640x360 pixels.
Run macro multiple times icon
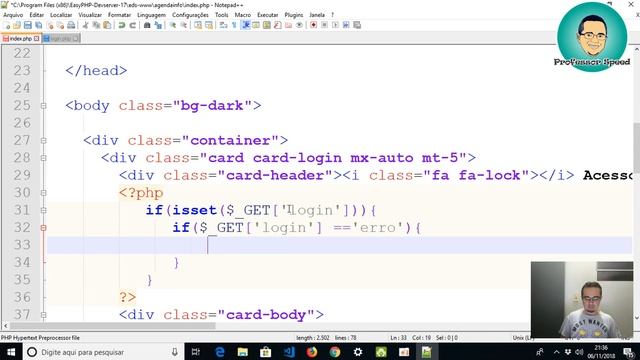pos(346,25)
